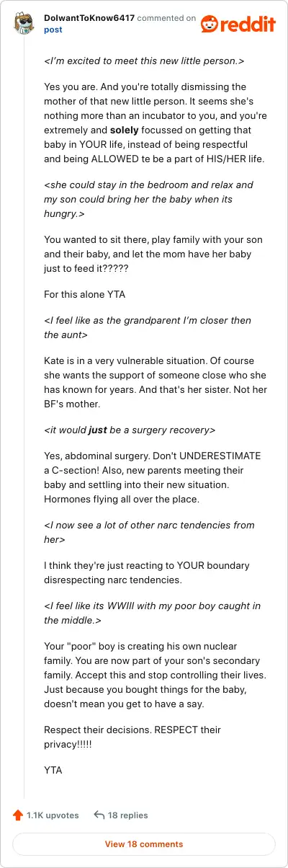The height and width of the screenshot is (868, 288).
Task: Click the Reddit snoo logo icon
Action: tap(211, 24)
